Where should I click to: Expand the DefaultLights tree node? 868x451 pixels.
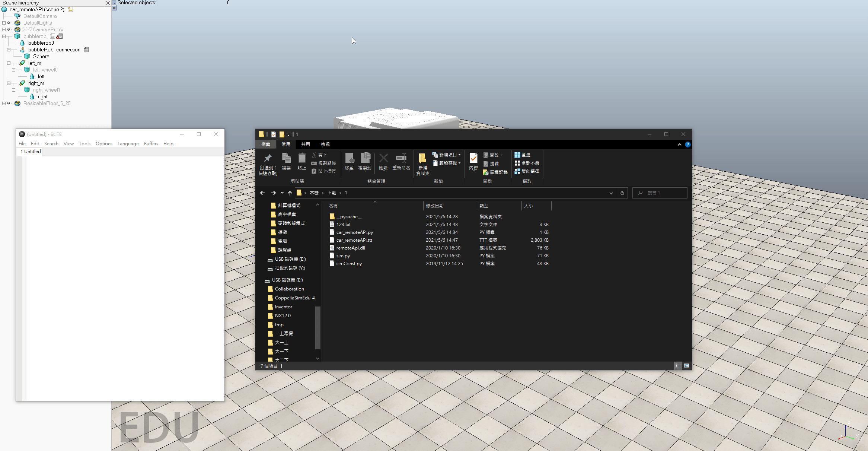pyautogui.click(x=4, y=23)
